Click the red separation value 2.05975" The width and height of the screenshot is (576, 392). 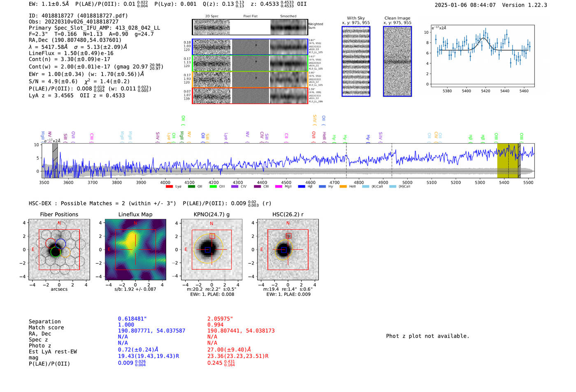220,319
